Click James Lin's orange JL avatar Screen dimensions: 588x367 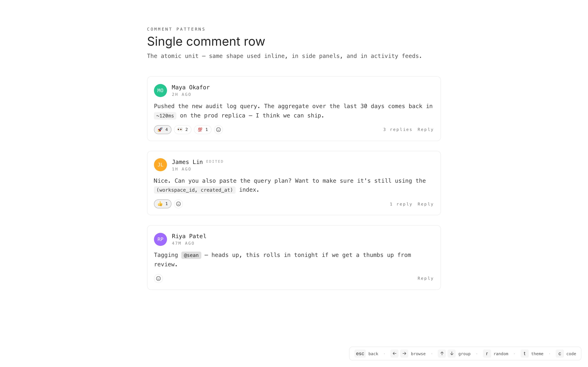pyautogui.click(x=160, y=165)
